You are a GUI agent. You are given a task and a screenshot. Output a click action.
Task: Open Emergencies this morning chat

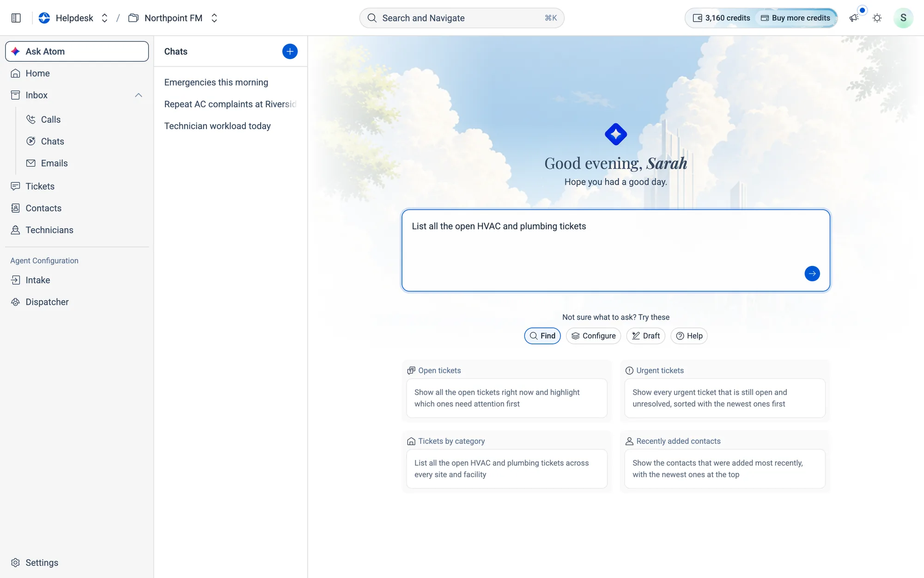click(x=216, y=82)
